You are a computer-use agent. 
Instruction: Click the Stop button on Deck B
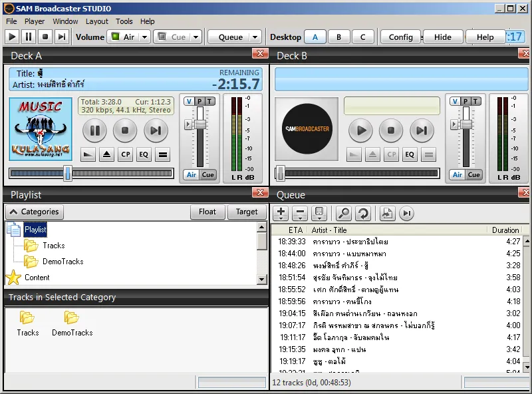pos(391,130)
